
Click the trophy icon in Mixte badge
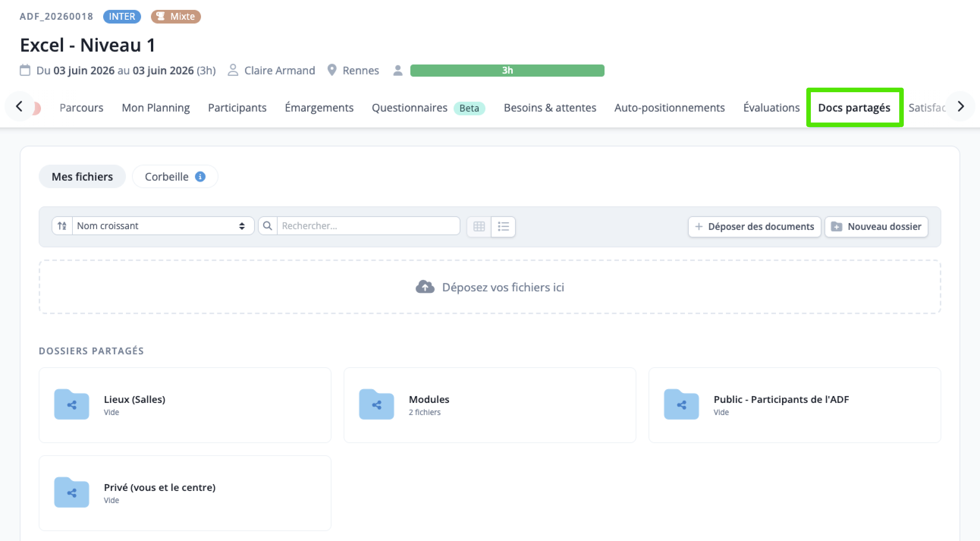tap(160, 16)
